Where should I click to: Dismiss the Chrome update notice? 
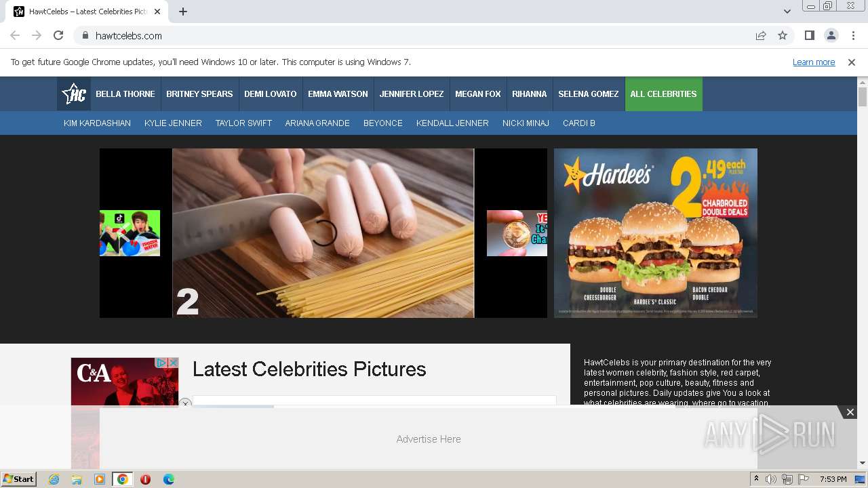pyautogui.click(x=852, y=62)
